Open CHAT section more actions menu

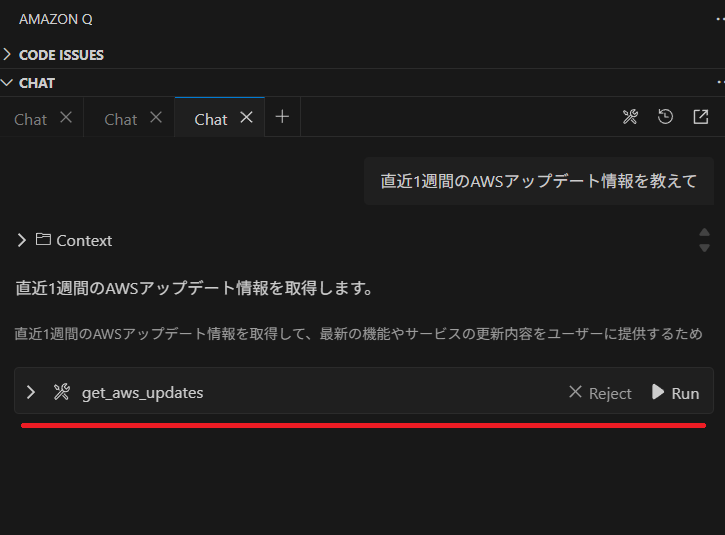pyautogui.click(x=720, y=82)
